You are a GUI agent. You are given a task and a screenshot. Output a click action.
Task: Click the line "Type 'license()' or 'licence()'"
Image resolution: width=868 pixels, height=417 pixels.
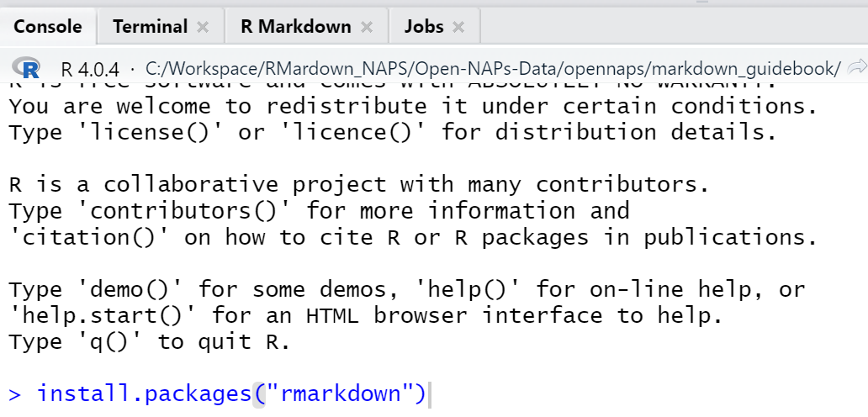(x=393, y=132)
